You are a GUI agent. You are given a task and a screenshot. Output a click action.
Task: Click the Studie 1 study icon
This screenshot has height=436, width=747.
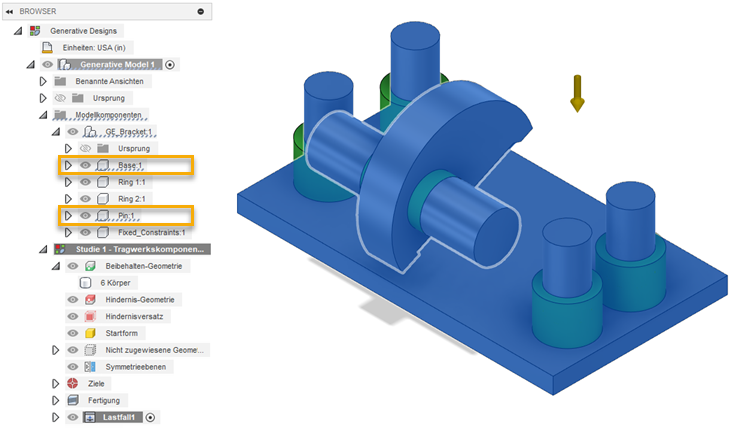pyautogui.click(x=60, y=249)
